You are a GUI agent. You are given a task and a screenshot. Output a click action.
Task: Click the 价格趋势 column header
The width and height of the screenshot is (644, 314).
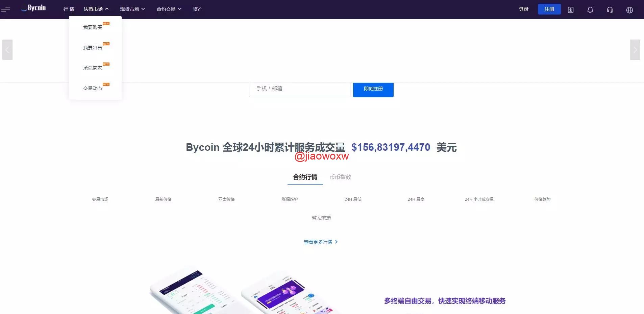pos(542,199)
